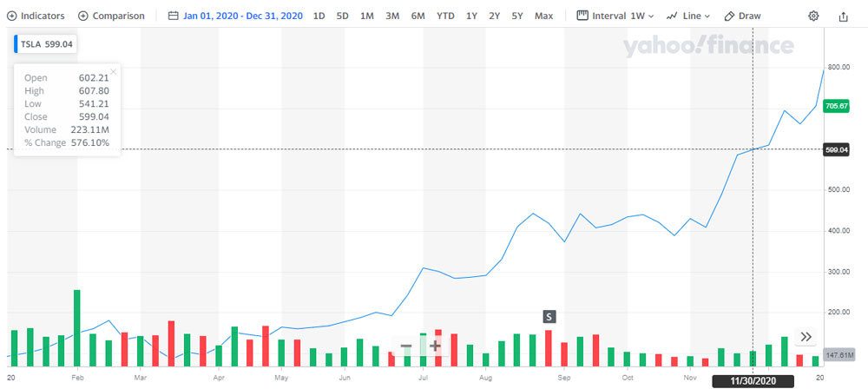The height and width of the screenshot is (389, 868).
Task: Click the line chart type icon
Action: coord(672,16)
